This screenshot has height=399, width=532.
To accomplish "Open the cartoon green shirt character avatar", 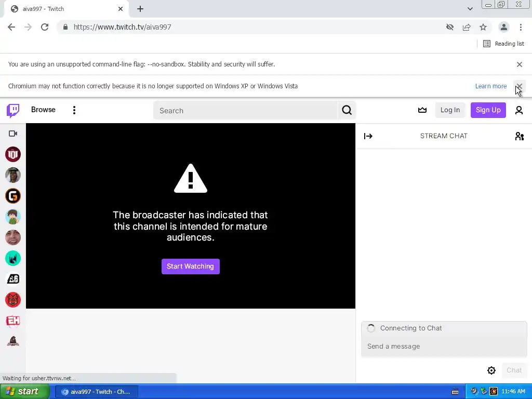I will [x=13, y=217].
